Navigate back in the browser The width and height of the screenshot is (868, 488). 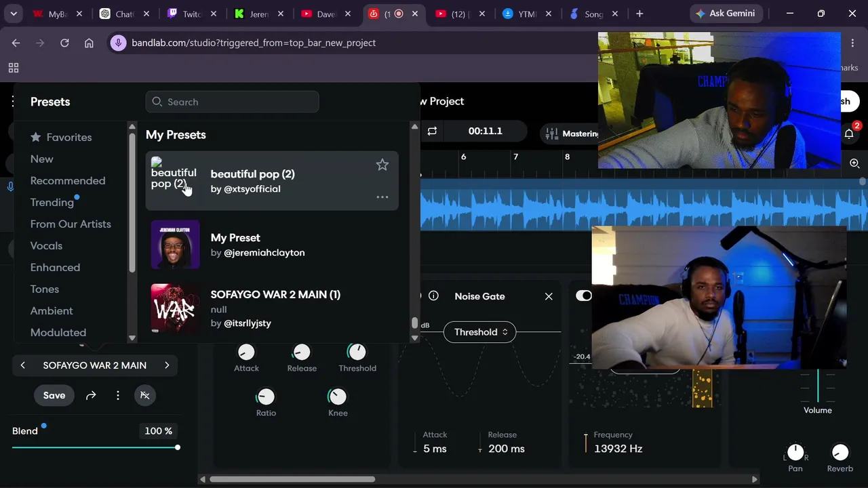(x=16, y=43)
